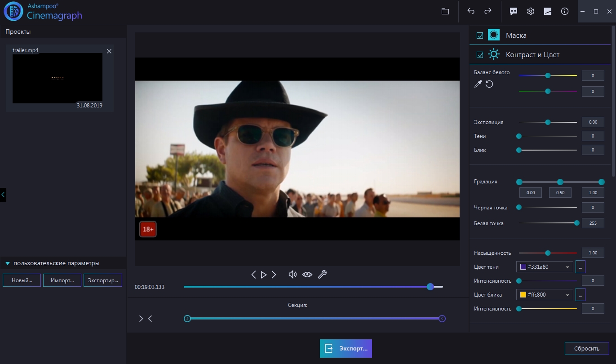Click the Ashampoo Cinemagraph logo
Viewport: 616px width, 364px height.
click(x=42, y=11)
